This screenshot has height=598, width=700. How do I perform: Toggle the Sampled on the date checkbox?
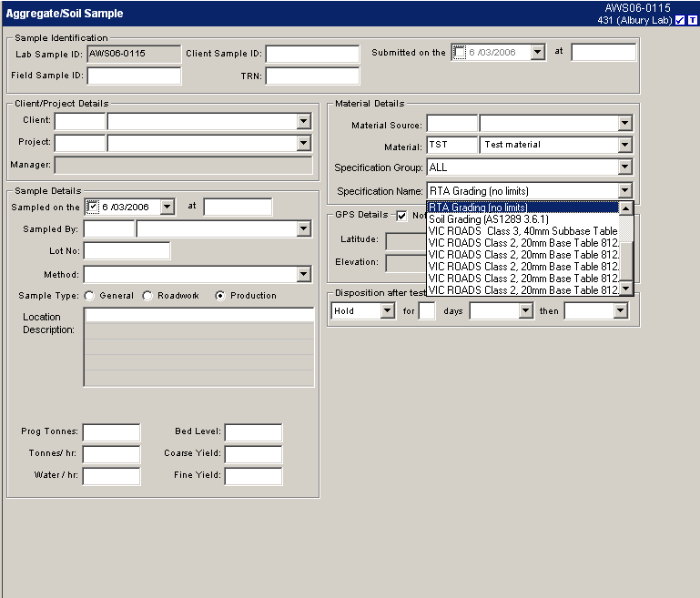pyautogui.click(x=91, y=207)
